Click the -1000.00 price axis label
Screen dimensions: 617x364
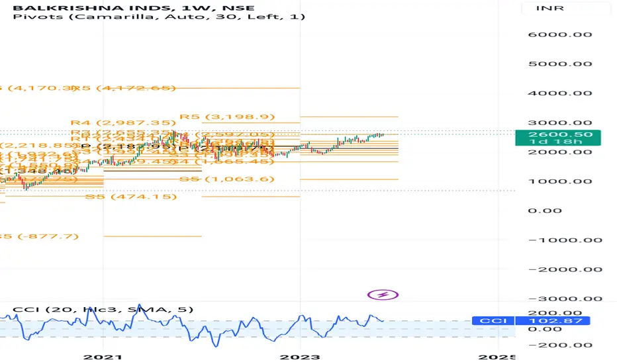point(565,240)
